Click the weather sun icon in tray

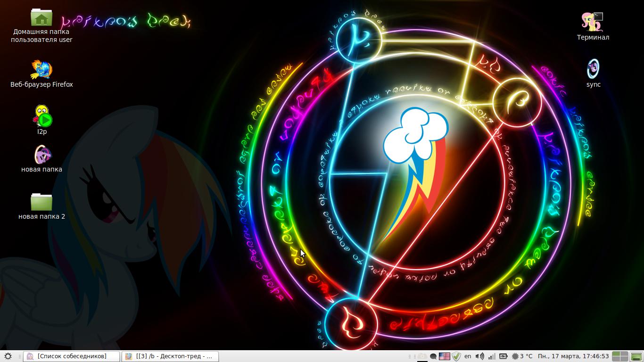point(515,356)
